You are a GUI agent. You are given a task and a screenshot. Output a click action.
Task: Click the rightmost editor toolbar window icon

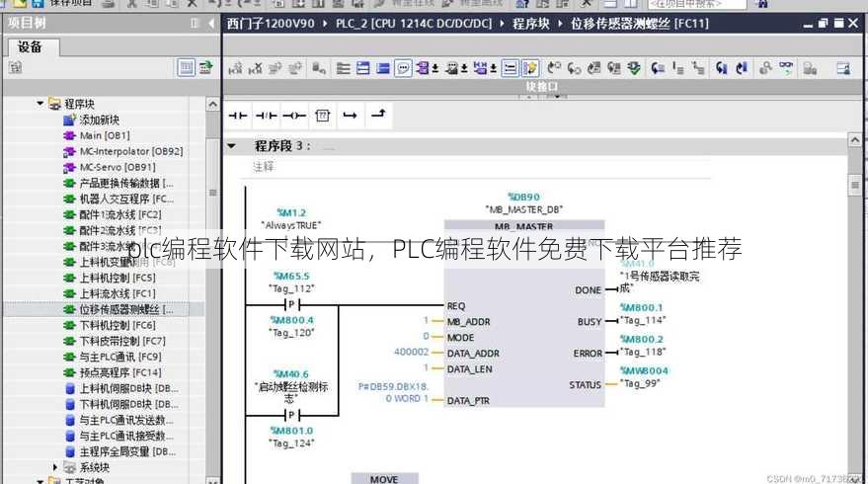point(843,69)
